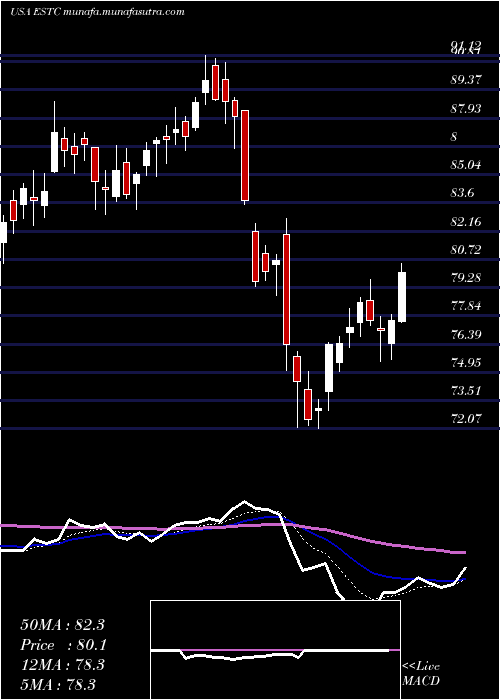Viewport: 500px width, 700px height.
Task: Select the 72.07 price level label
Action: tap(466, 419)
